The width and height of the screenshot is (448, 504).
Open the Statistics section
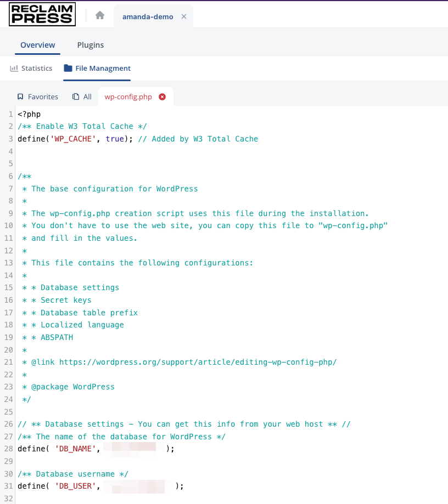pos(36,68)
